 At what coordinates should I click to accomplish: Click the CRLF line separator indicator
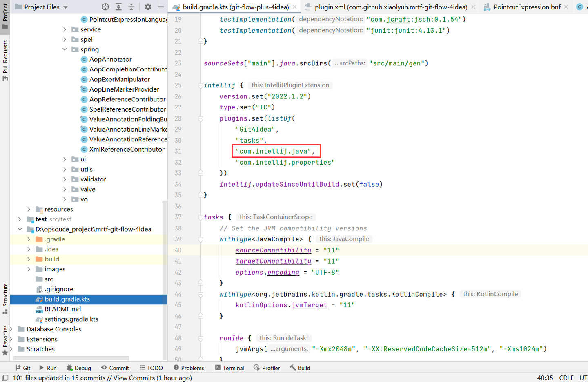(566, 378)
